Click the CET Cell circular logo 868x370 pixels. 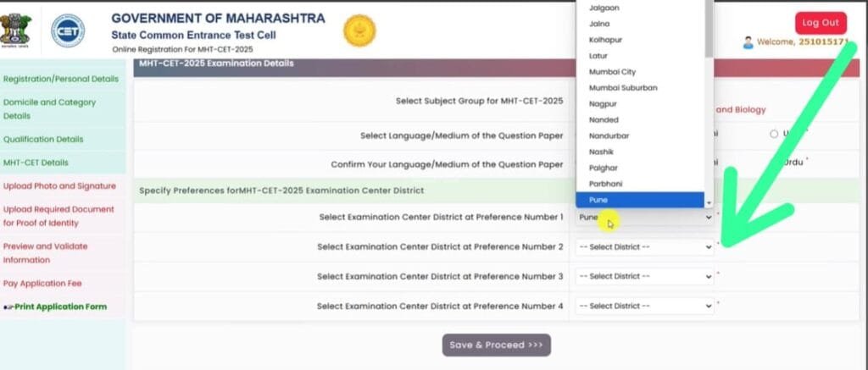coord(67,30)
